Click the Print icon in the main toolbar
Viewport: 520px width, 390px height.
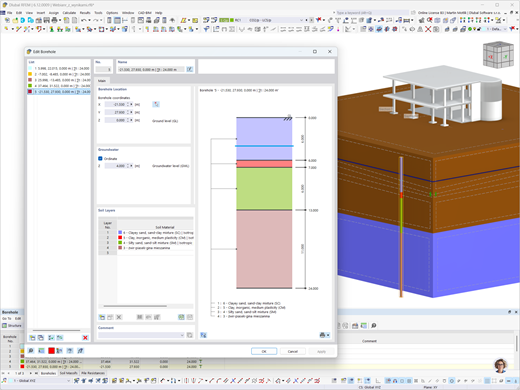pos(54,20)
